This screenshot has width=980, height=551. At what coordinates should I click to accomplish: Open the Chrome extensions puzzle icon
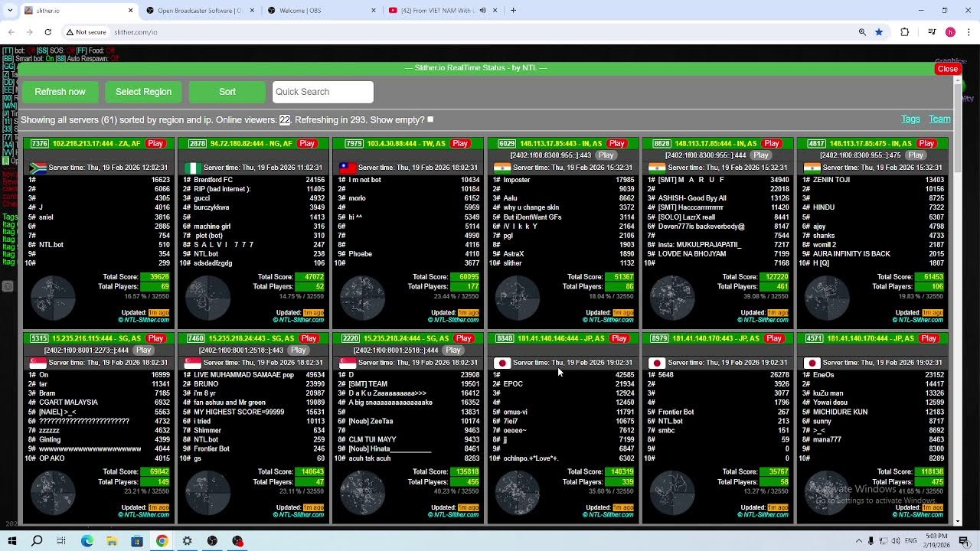point(905,32)
